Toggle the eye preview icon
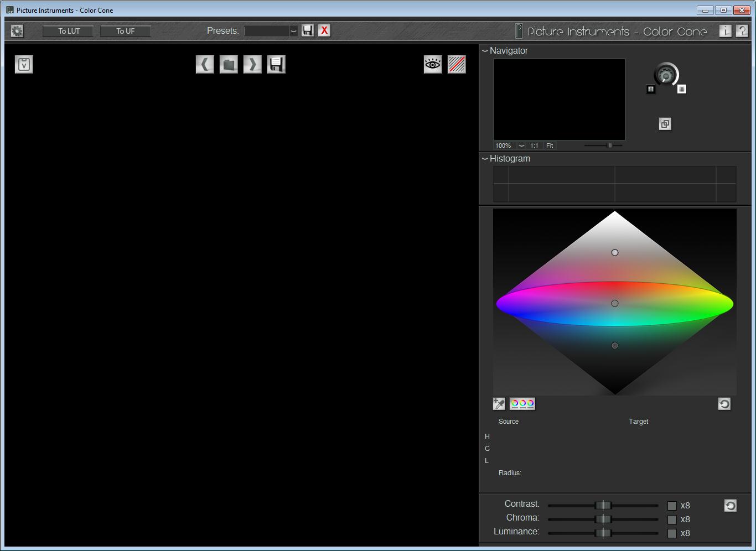 [x=433, y=64]
